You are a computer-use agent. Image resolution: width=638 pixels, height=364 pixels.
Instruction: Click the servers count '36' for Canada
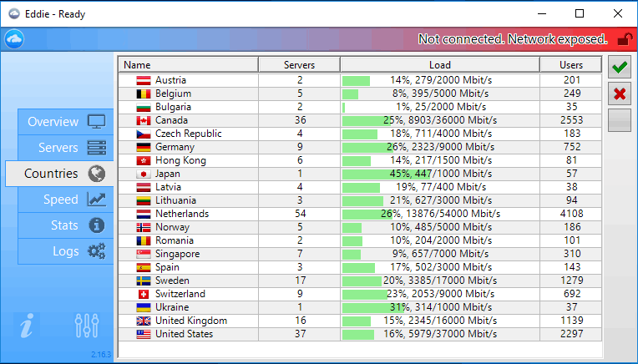coord(300,120)
